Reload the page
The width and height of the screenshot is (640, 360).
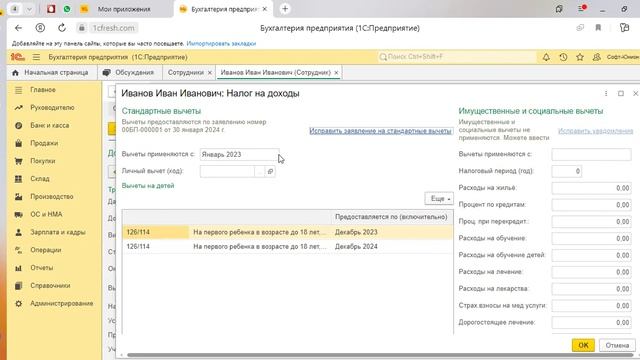click(x=62, y=28)
